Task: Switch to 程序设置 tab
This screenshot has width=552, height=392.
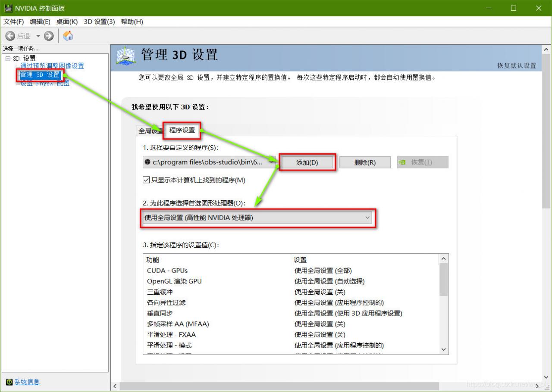Action: coord(182,130)
